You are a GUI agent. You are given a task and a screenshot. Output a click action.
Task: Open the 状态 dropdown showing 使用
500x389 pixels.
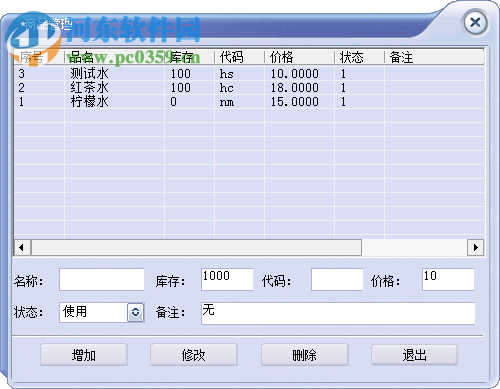click(x=135, y=312)
